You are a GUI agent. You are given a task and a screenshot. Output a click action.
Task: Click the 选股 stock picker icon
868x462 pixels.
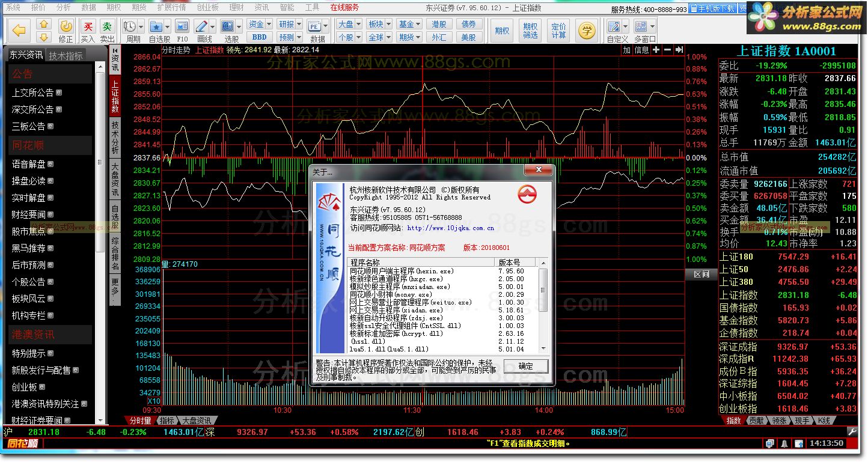tap(228, 26)
